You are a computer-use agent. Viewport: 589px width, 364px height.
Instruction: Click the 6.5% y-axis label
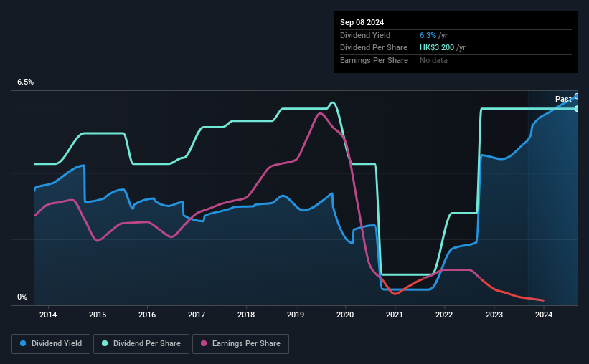[25, 82]
